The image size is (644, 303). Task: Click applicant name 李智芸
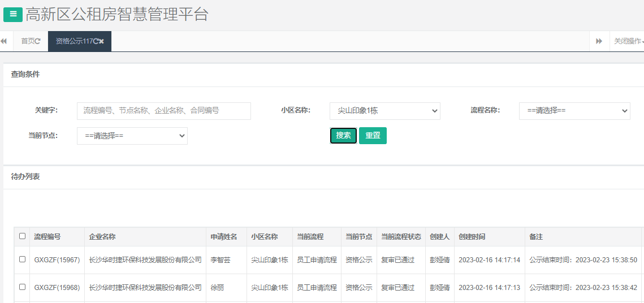[221, 260]
